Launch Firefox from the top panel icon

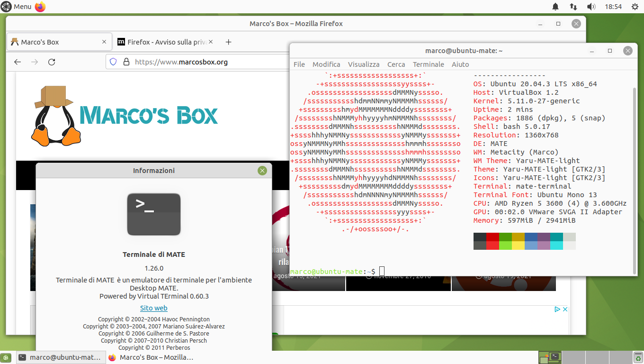pos(40,7)
